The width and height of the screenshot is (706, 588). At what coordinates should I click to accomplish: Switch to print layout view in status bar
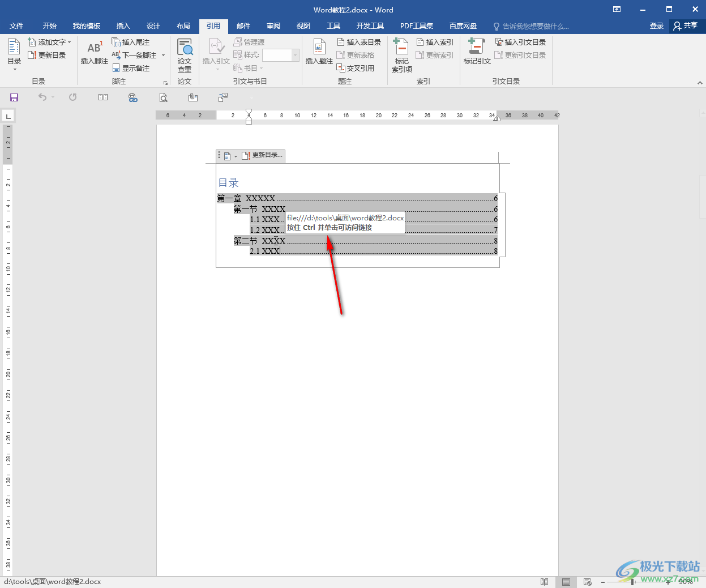coord(566,582)
